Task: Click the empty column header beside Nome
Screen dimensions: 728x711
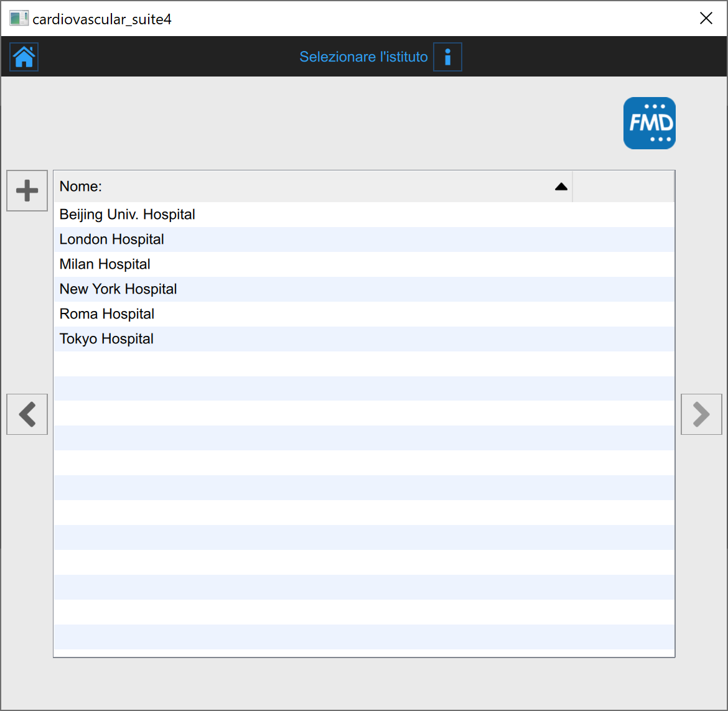Action: point(623,187)
